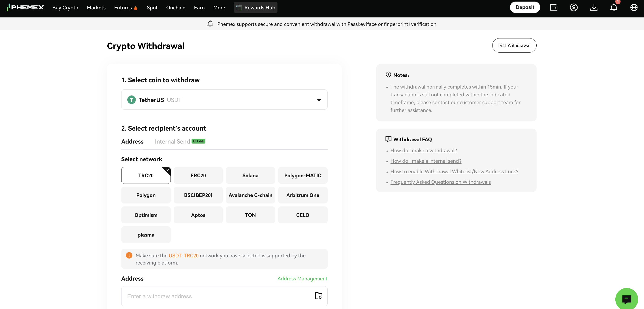The image size is (644, 309).
Task: Choose the plasma network option
Action: 146,235
